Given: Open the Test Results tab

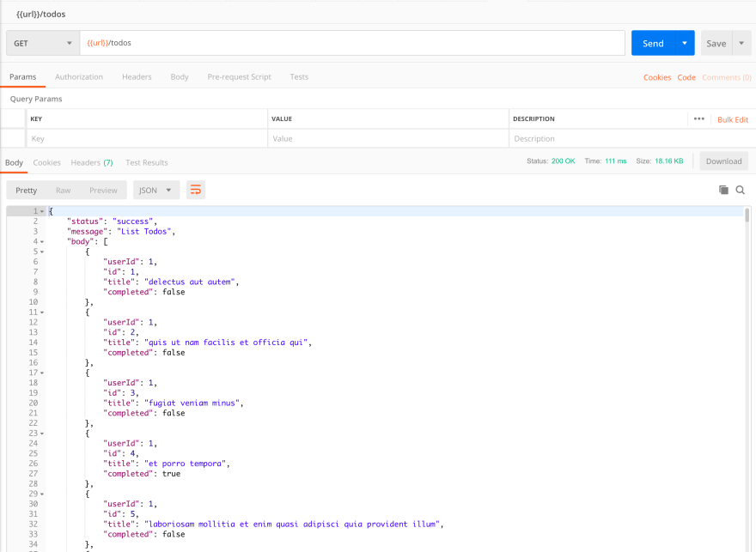Looking at the screenshot, I should click(147, 162).
